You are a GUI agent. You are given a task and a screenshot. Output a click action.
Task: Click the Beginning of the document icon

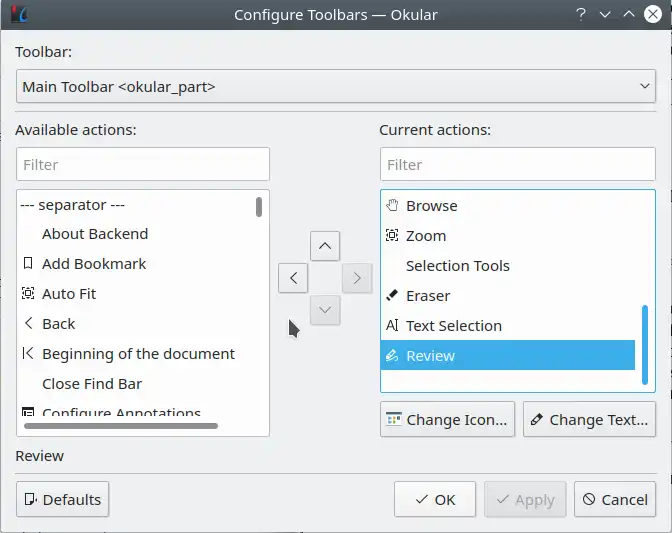pyautogui.click(x=28, y=354)
